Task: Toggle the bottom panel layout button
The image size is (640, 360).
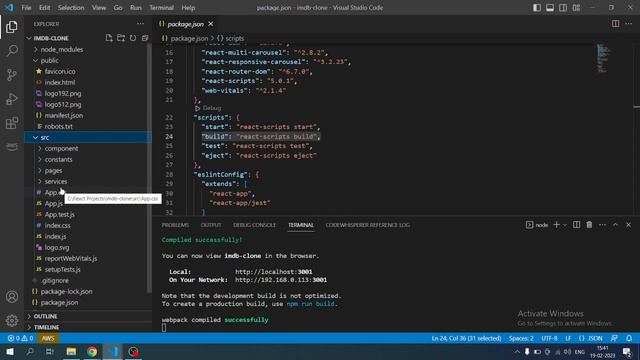Action: click(x=550, y=8)
